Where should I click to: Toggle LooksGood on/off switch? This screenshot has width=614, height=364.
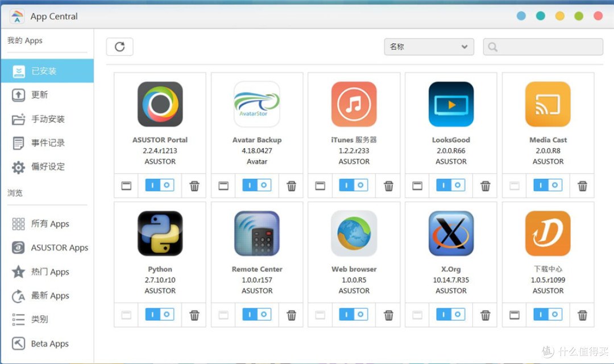(x=451, y=185)
